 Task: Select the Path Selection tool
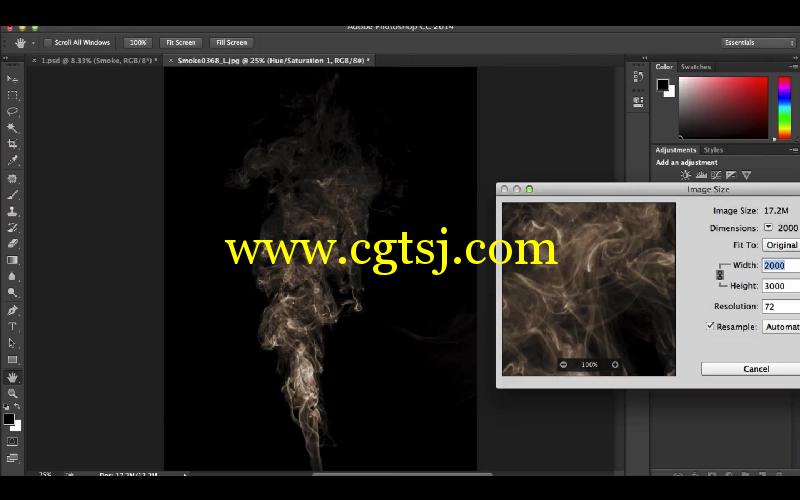pos(12,343)
